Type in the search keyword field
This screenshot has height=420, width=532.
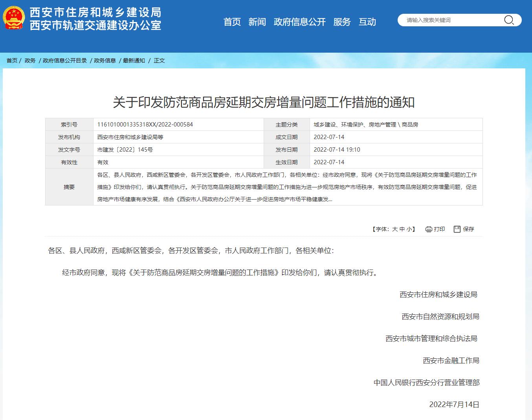point(452,20)
